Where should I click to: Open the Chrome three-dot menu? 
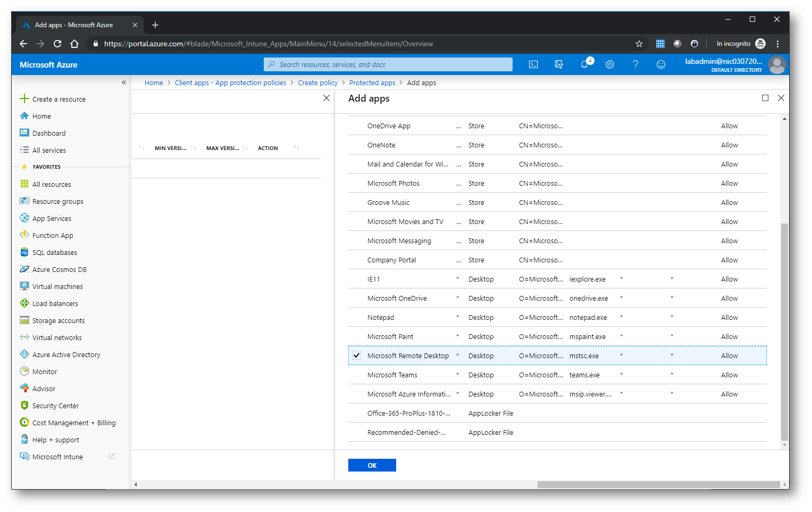[777, 44]
